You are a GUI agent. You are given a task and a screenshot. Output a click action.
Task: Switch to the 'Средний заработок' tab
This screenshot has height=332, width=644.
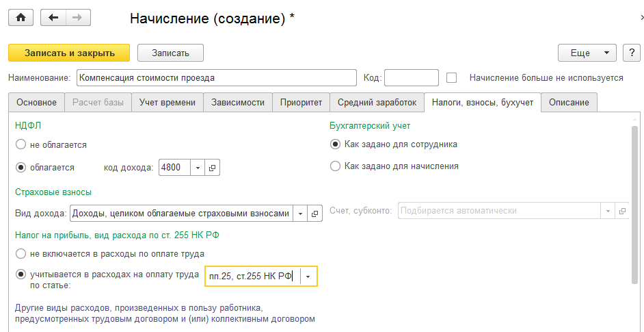click(377, 103)
